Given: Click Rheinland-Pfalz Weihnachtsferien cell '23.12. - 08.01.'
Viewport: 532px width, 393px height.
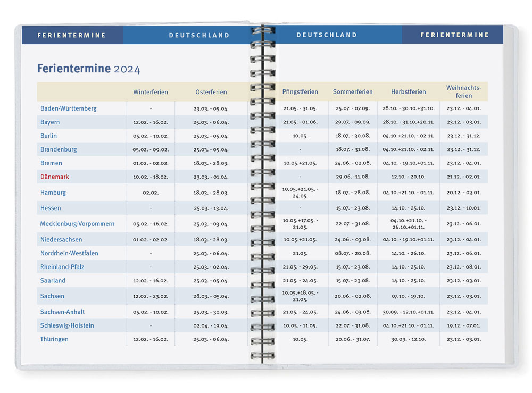Looking at the screenshot, I should (x=464, y=267).
